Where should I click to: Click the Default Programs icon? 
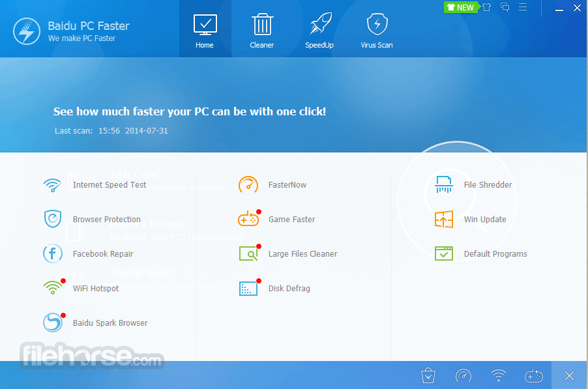coord(444,253)
